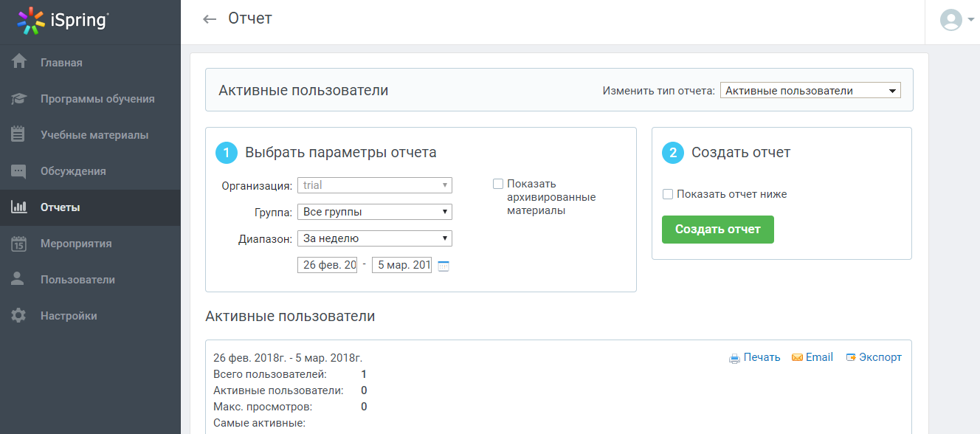Open Настройки using the gear icon
Screen dimensions: 980x434
(x=66, y=315)
